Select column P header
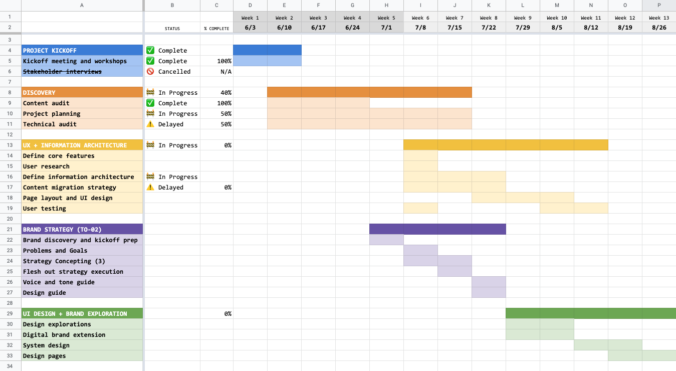This screenshot has width=676, height=371. point(659,5)
